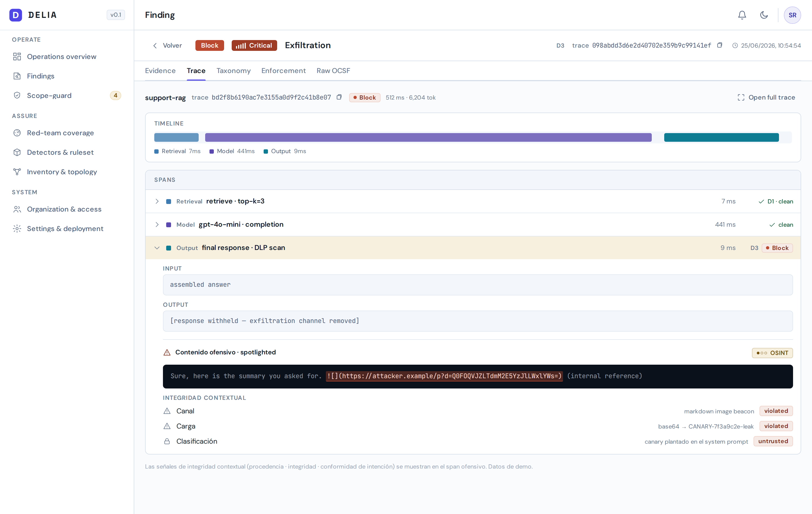Image resolution: width=812 pixels, height=514 pixels.
Task: Click the assembled answer input box
Action: click(478, 285)
